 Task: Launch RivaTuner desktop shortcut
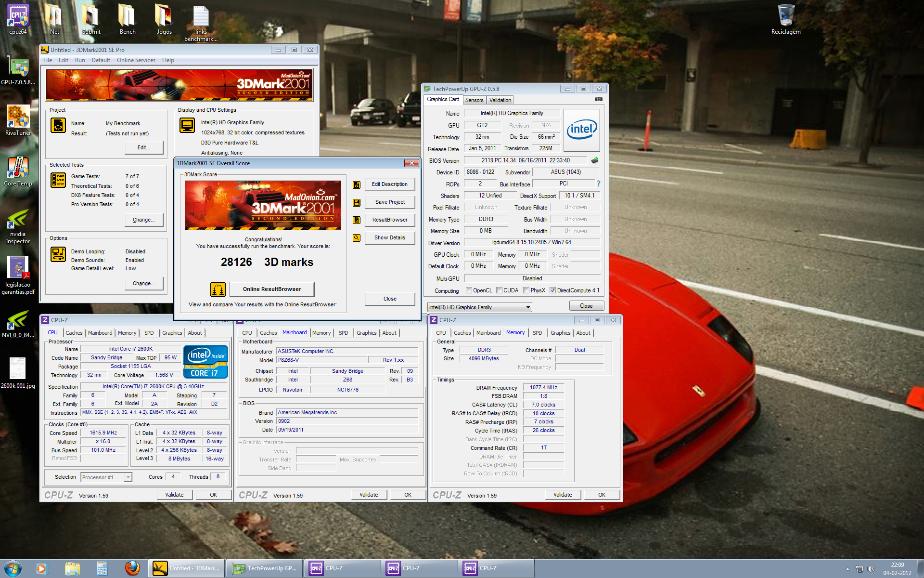[x=18, y=120]
